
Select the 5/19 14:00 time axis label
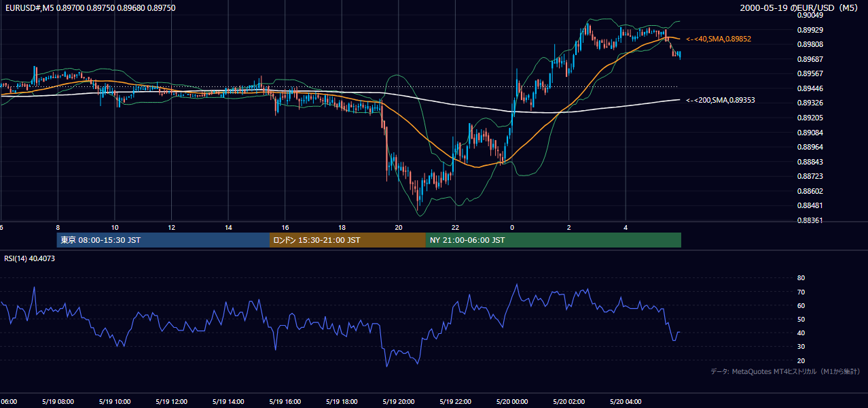tap(228, 402)
